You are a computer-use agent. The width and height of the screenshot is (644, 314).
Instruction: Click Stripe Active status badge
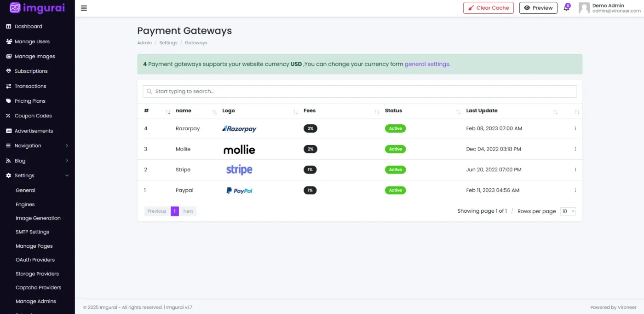pyautogui.click(x=396, y=170)
